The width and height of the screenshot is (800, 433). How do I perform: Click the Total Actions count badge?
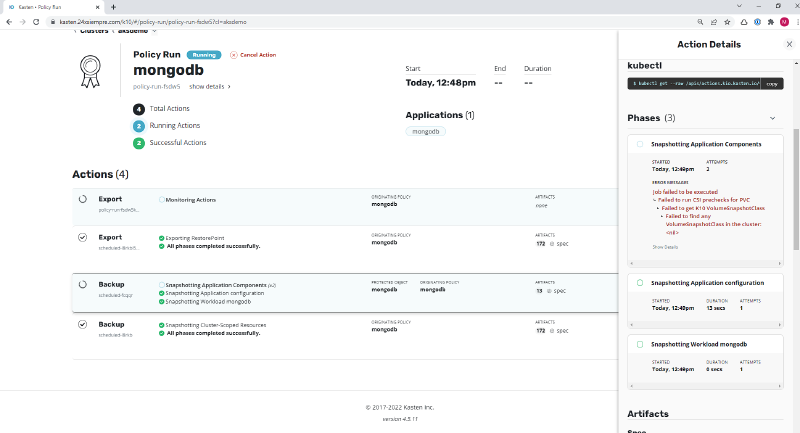pyautogui.click(x=139, y=109)
